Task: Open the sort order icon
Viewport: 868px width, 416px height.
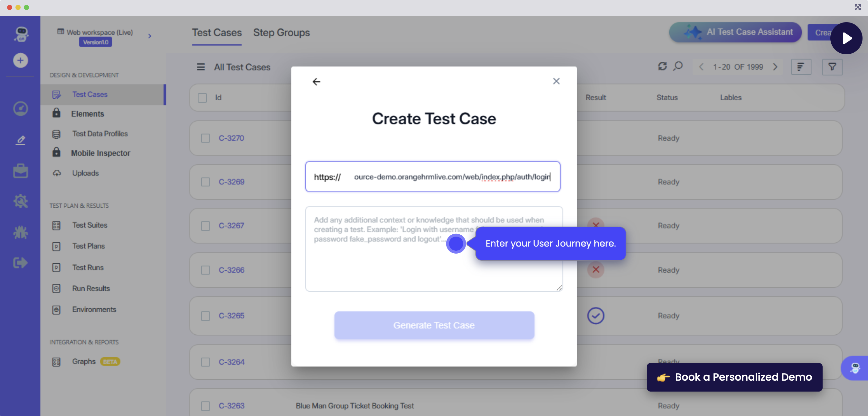Action: (801, 67)
